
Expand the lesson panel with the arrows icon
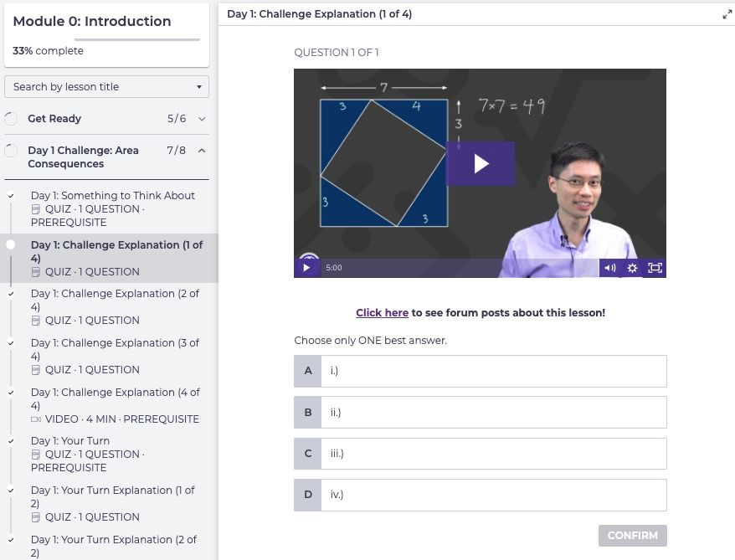[727, 14]
